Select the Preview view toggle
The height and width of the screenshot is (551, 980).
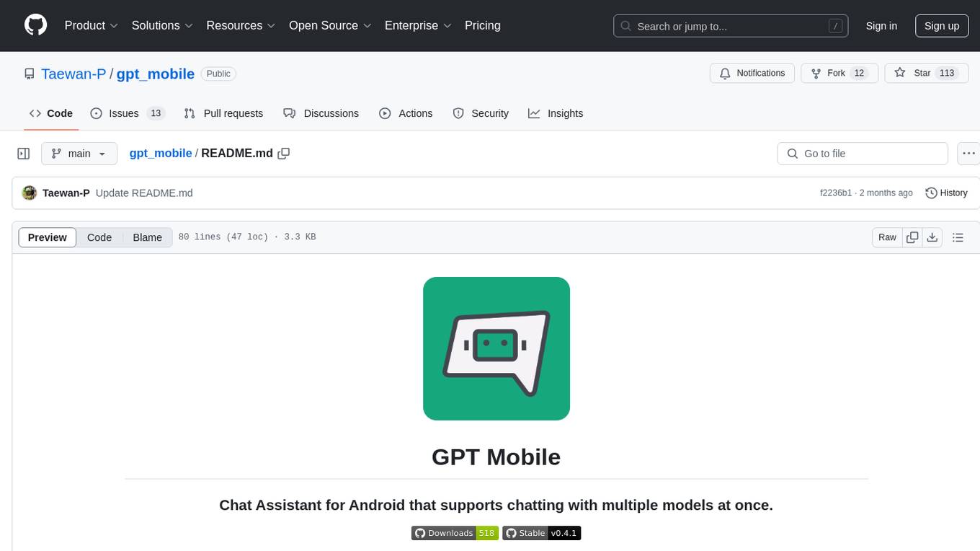click(x=48, y=237)
